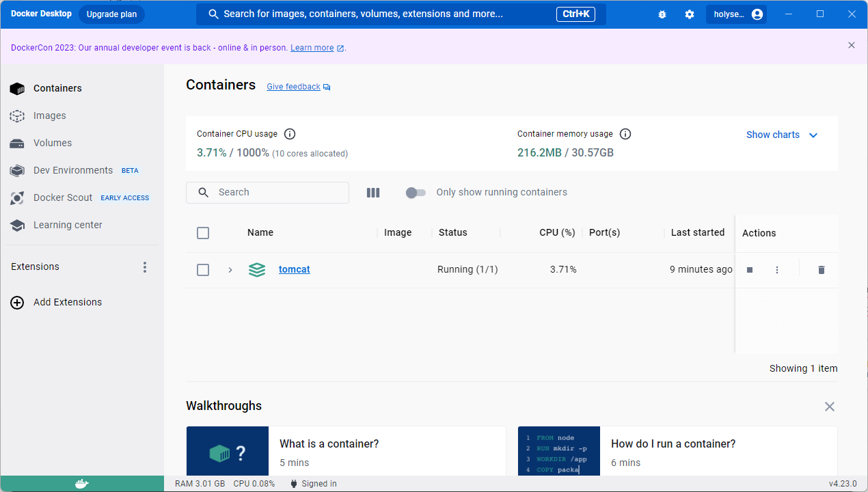Open the DockerCon Learn more link
This screenshot has width=868, height=492.
click(312, 48)
